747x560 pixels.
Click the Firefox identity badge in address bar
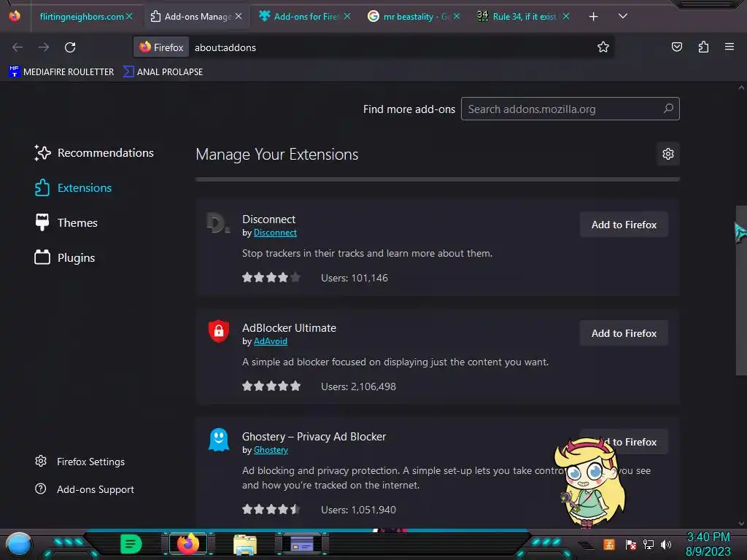(161, 47)
